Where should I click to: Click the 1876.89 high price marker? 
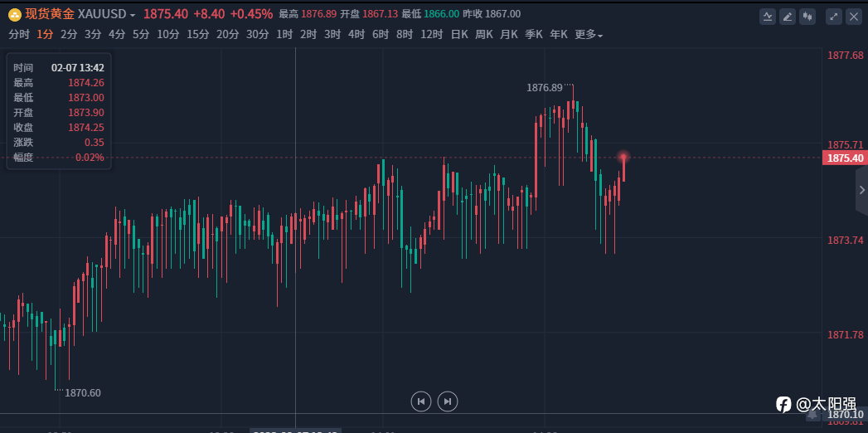[x=544, y=87]
